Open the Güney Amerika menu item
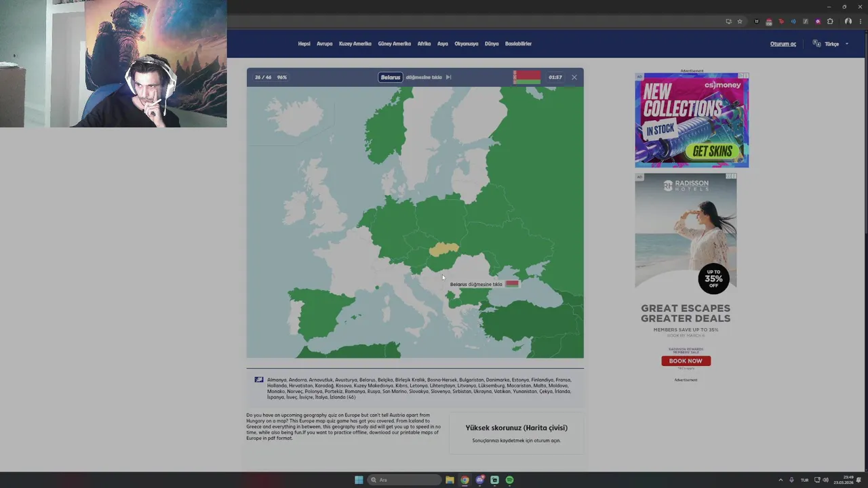868x488 pixels. pyautogui.click(x=395, y=43)
